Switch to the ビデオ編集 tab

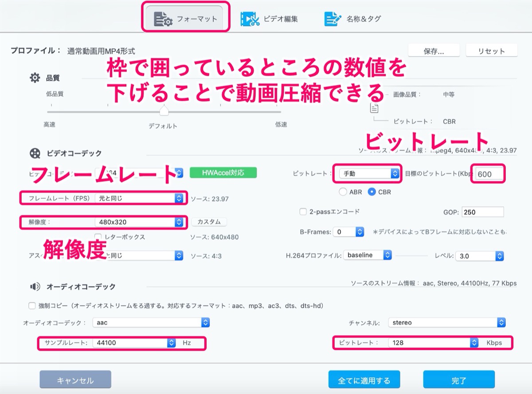click(269, 19)
